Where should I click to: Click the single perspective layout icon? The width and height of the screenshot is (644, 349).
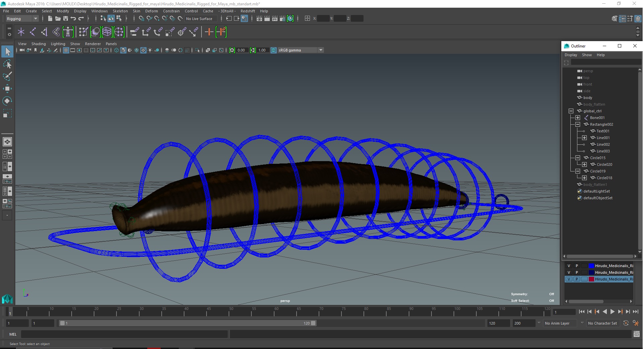7,142
